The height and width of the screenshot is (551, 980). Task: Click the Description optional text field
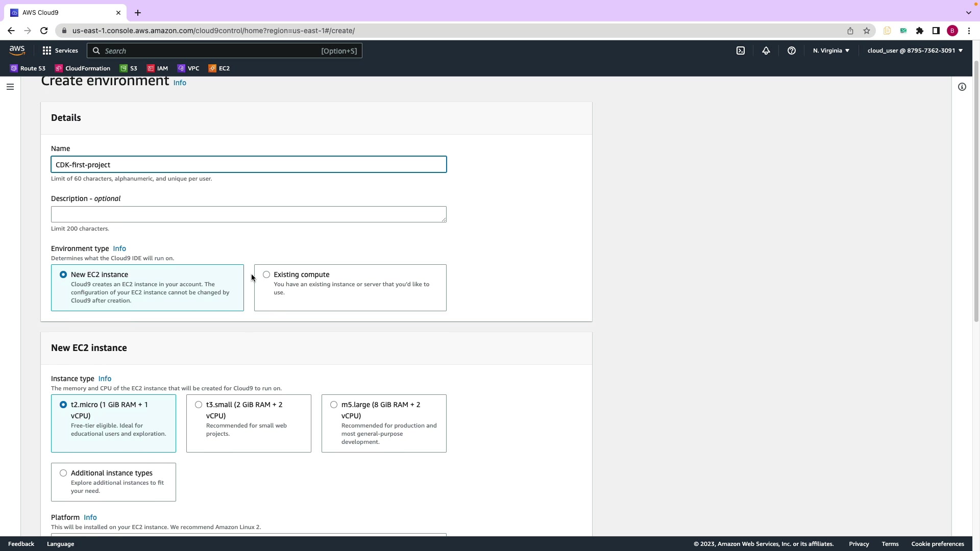coord(249,214)
